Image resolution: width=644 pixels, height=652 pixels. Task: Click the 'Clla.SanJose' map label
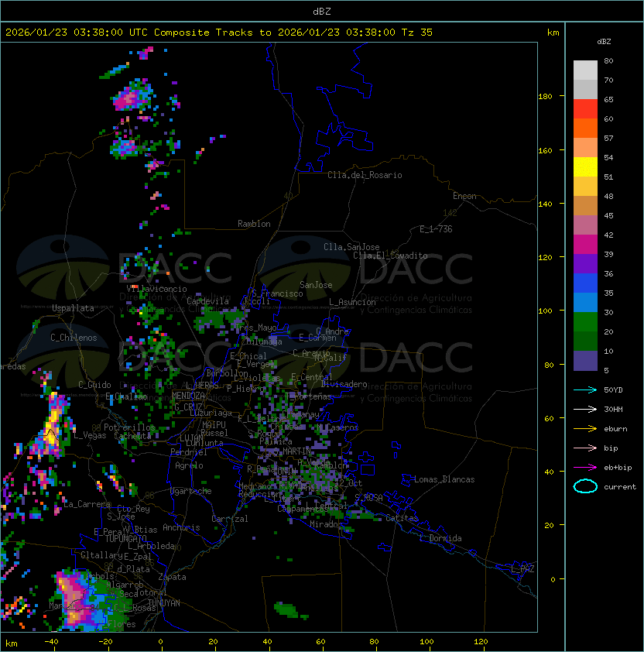(351, 247)
